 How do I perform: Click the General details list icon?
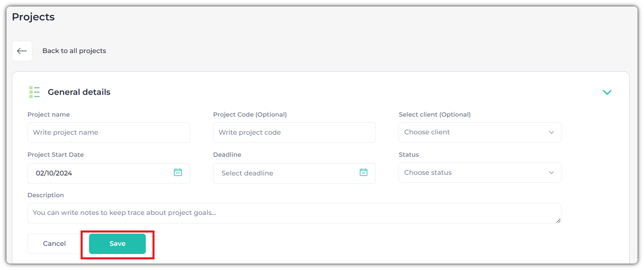(x=34, y=92)
